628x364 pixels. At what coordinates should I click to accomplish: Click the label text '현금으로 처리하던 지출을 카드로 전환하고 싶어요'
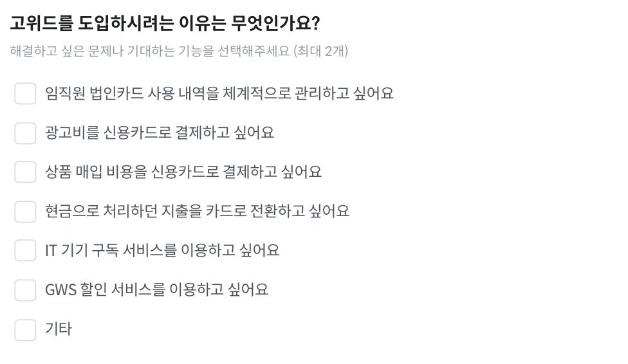tap(197, 211)
